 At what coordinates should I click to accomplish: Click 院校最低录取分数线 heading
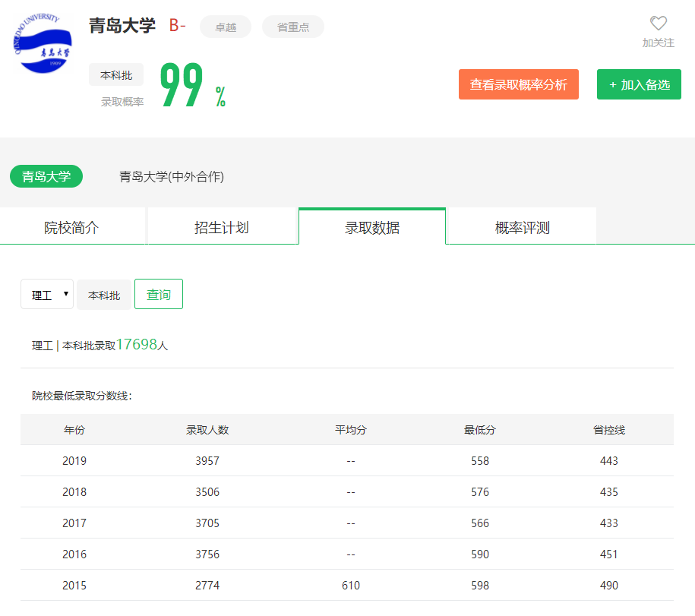point(82,396)
